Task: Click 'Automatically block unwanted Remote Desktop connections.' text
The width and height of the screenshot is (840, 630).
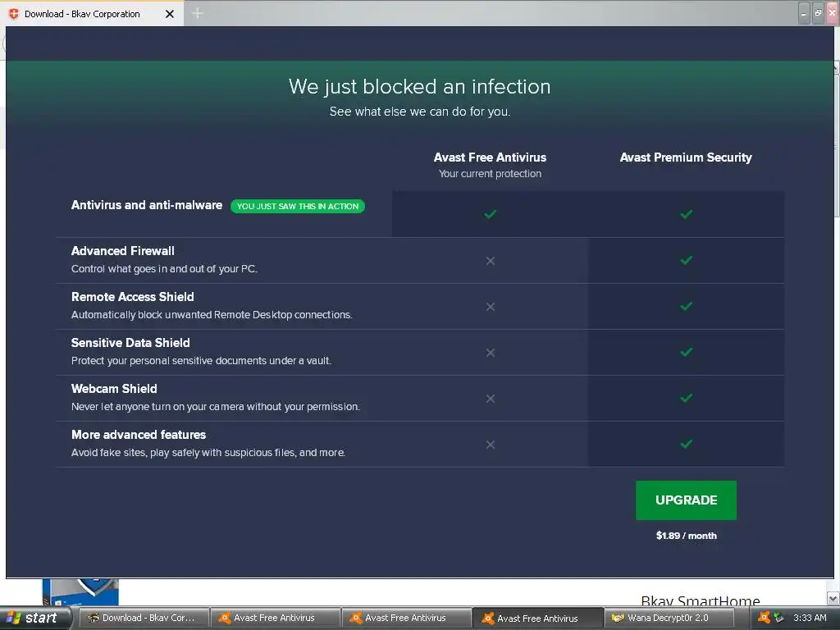Action: coord(212,315)
